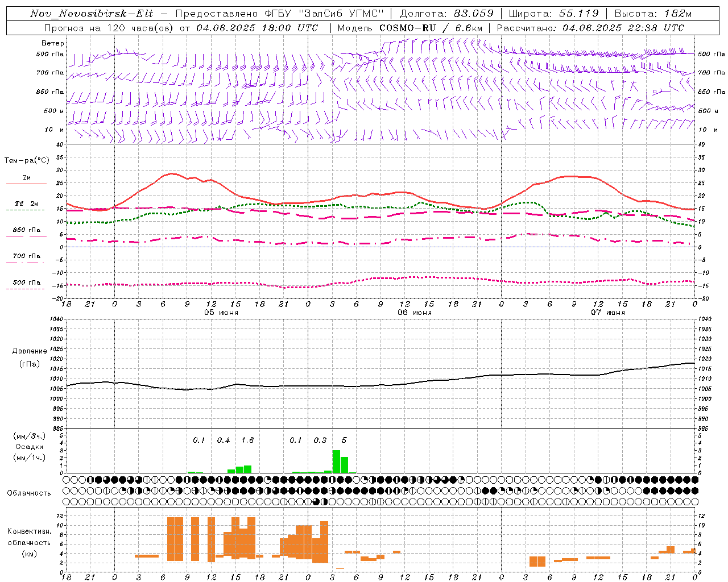
Task: Click the 1.6 precipitation total value
Action: click(247, 440)
